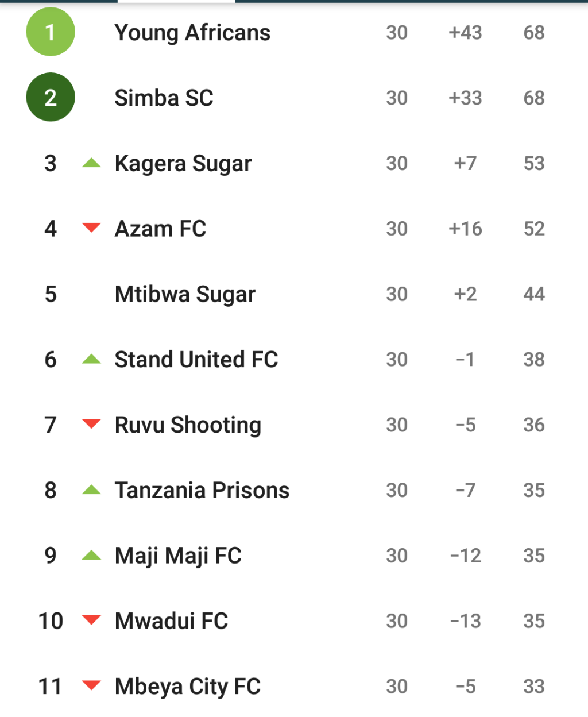Click green up arrow beside Kagera Sugar

point(91,163)
